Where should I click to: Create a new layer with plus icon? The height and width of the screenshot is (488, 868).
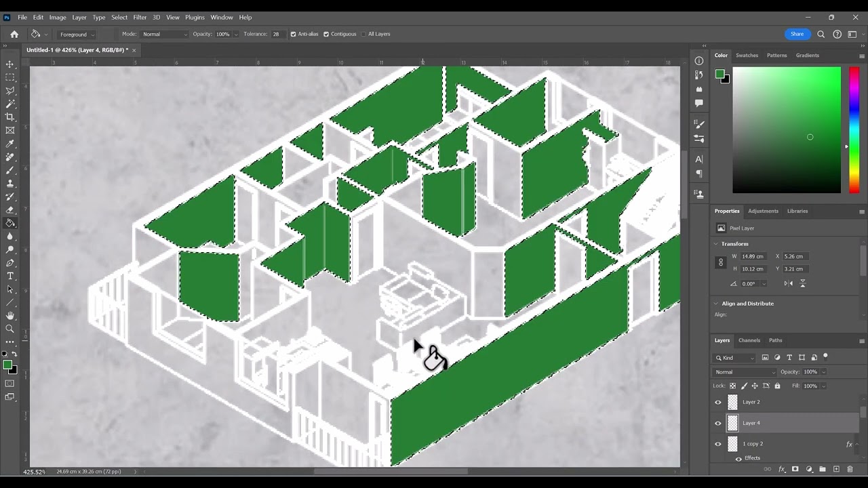[x=836, y=469]
